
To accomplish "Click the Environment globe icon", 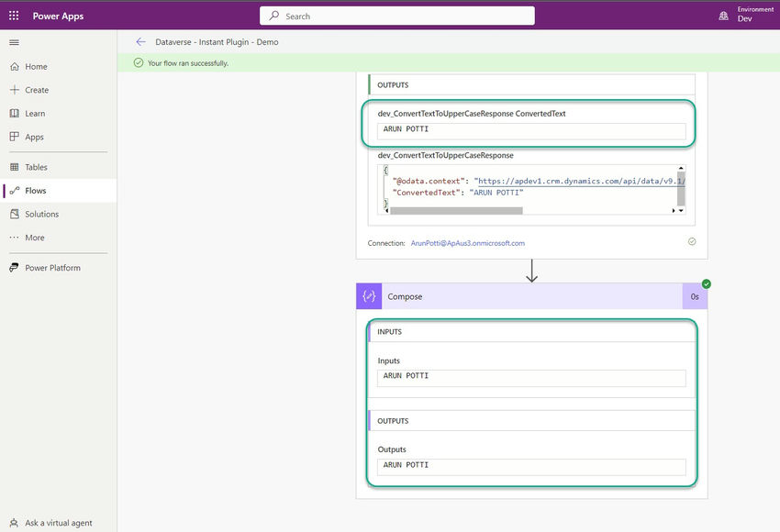I will coord(724,16).
